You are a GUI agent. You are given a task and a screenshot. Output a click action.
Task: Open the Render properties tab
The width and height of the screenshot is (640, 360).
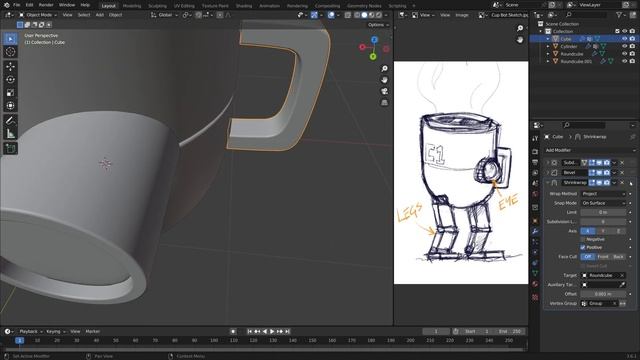tap(535, 152)
